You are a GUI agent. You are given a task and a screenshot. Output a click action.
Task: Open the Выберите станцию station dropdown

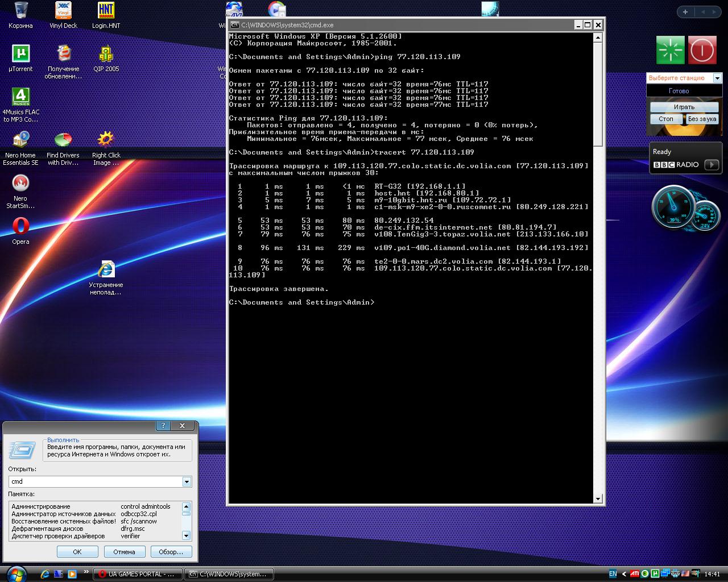pos(717,78)
